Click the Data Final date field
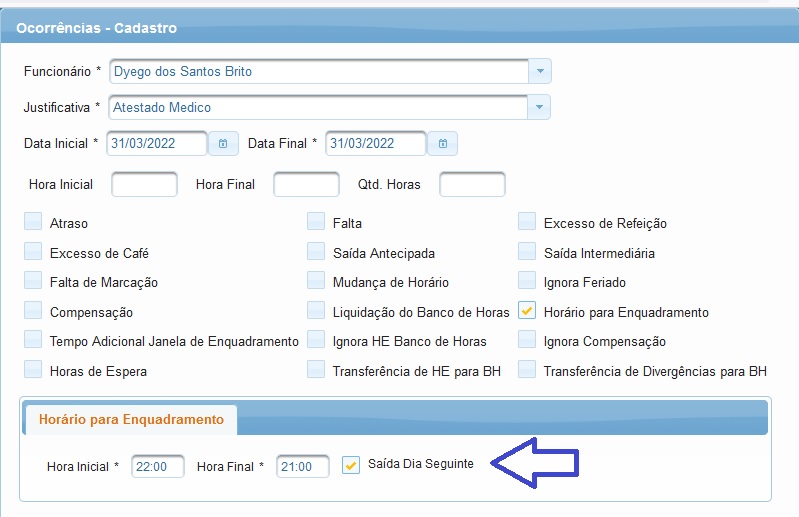 (376, 144)
